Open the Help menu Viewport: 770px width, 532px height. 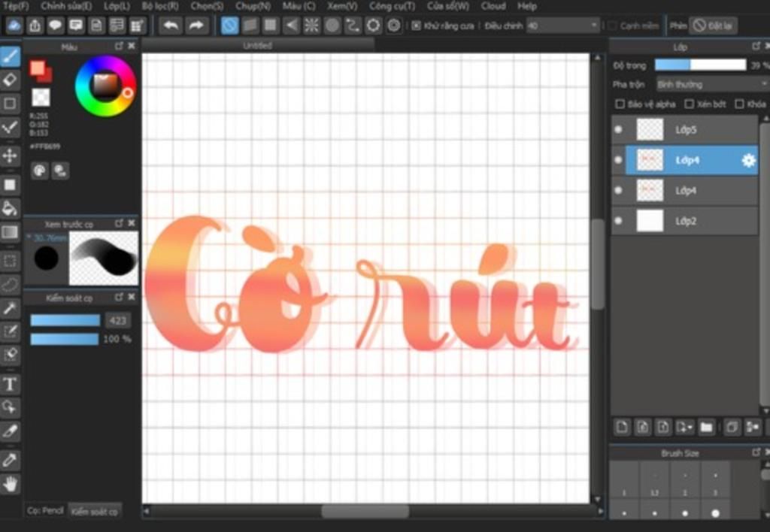pos(527,6)
